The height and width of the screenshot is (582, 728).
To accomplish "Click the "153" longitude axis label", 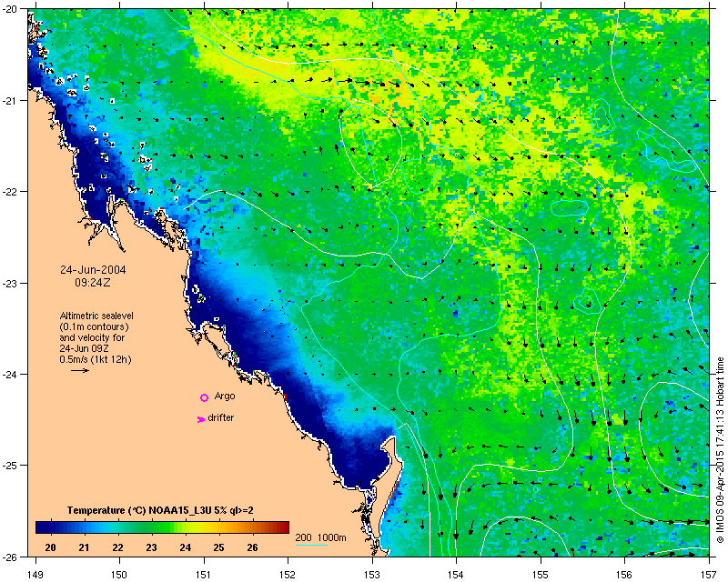I will pyautogui.click(x=372, y=575).
